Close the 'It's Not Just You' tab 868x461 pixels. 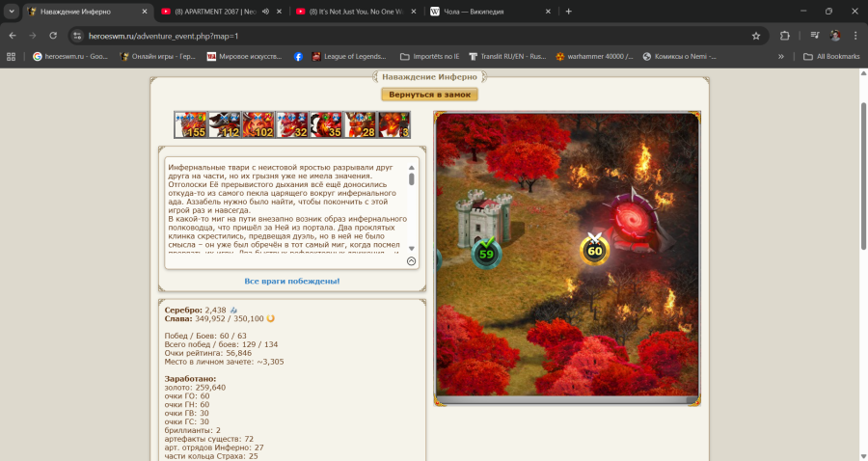(x=414, y=12)
